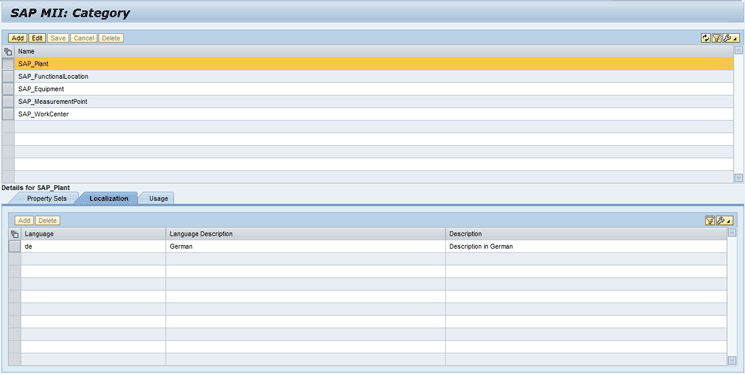Switch to the Property Sets tab
Image resolution: width=745 pixels, height=374 pixels.
pyautogui.click(x=47, y=199)
